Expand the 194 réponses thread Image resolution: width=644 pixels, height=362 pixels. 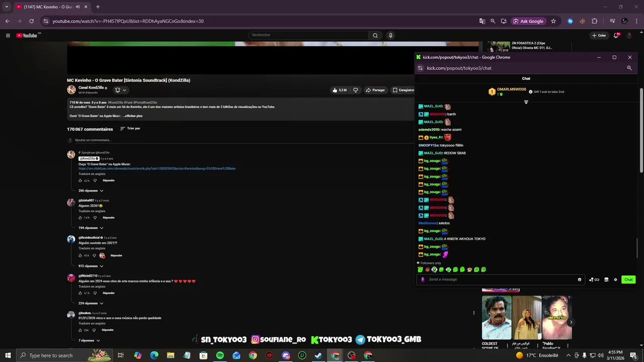(x=91, y=228)
